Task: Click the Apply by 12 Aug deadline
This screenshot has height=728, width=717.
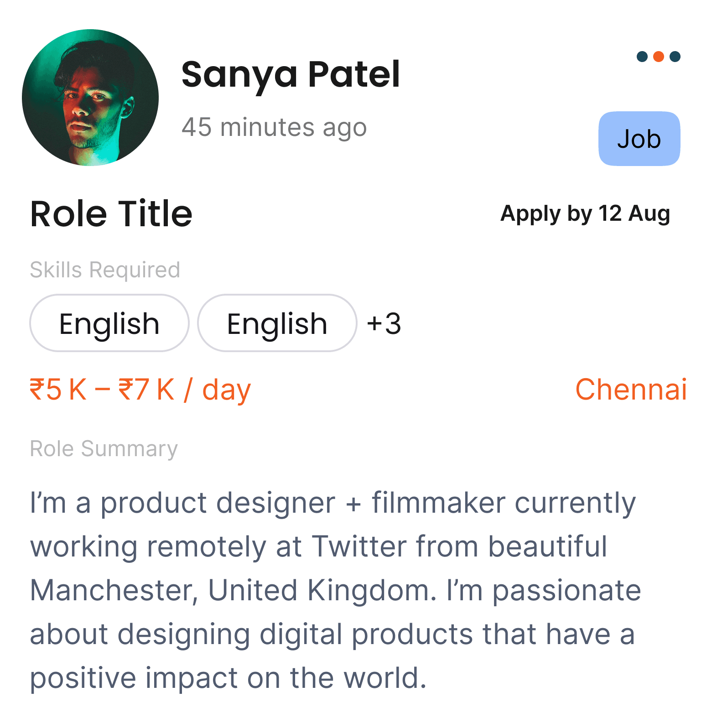Action: (585, 213)
